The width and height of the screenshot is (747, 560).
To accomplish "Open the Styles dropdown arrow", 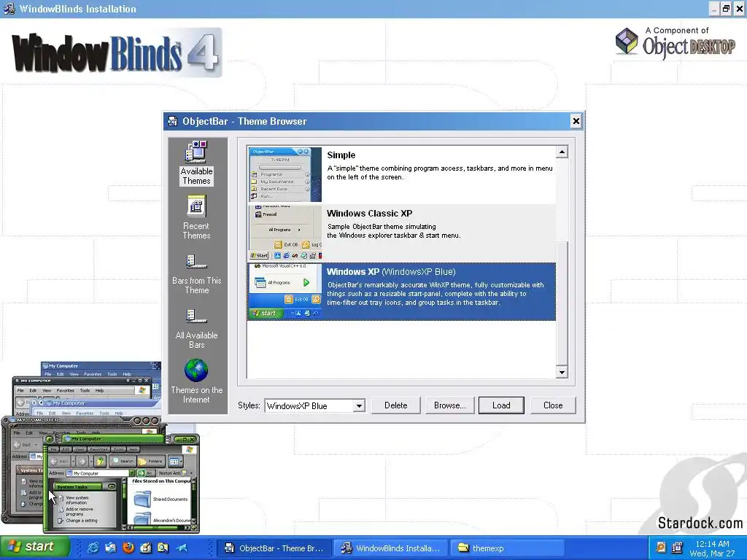I will coord(359,405).
